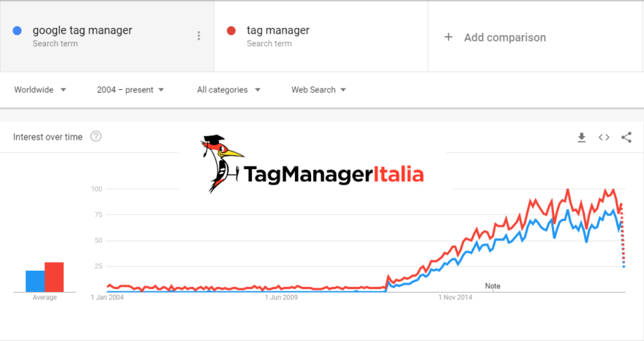644x341 pixels.
Task: Edit the tag manager search term
Action: pyautogui.click(x=278, y=31)
